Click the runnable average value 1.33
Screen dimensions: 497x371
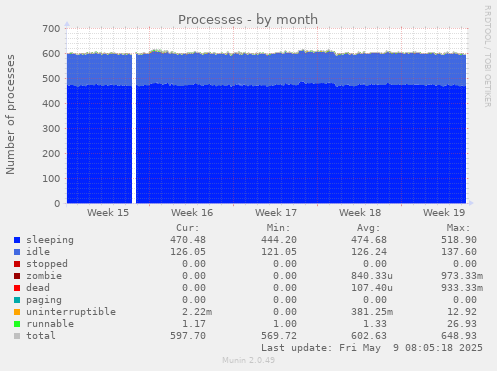(x=375, y=324)
